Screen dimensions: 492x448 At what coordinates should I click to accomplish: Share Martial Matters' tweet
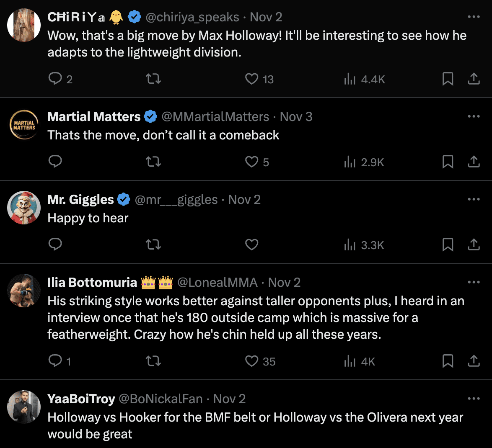474,162
